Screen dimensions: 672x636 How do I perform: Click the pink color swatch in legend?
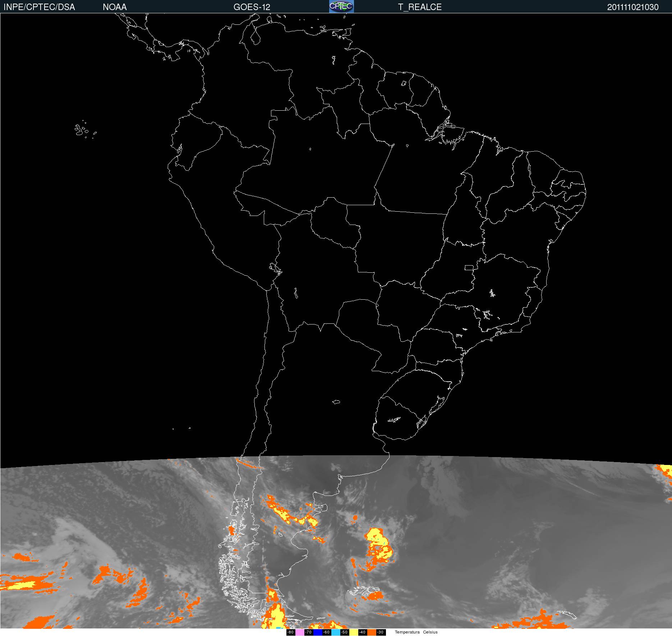300,632
